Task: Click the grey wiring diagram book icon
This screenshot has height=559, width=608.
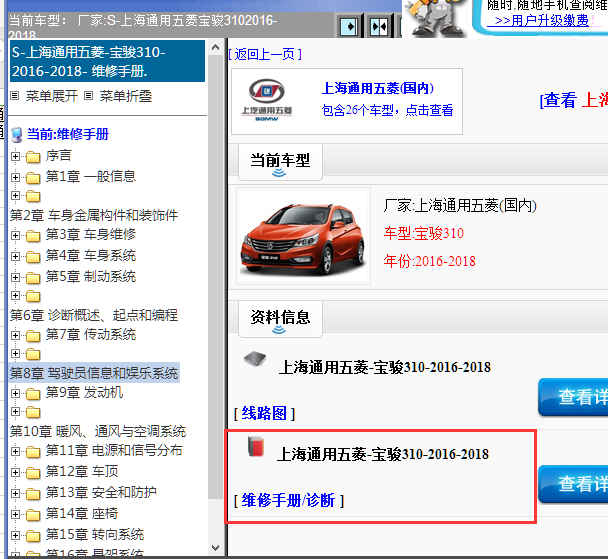Action: tap(255, 359)
